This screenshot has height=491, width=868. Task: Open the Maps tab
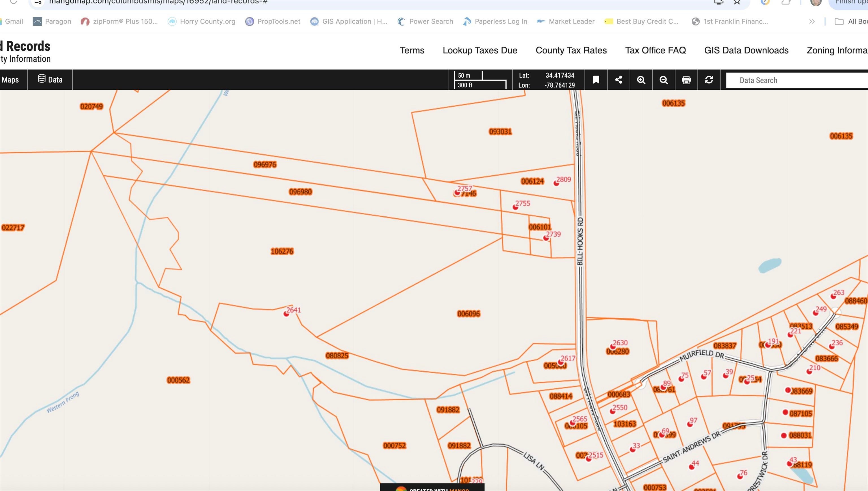[10, 79]
